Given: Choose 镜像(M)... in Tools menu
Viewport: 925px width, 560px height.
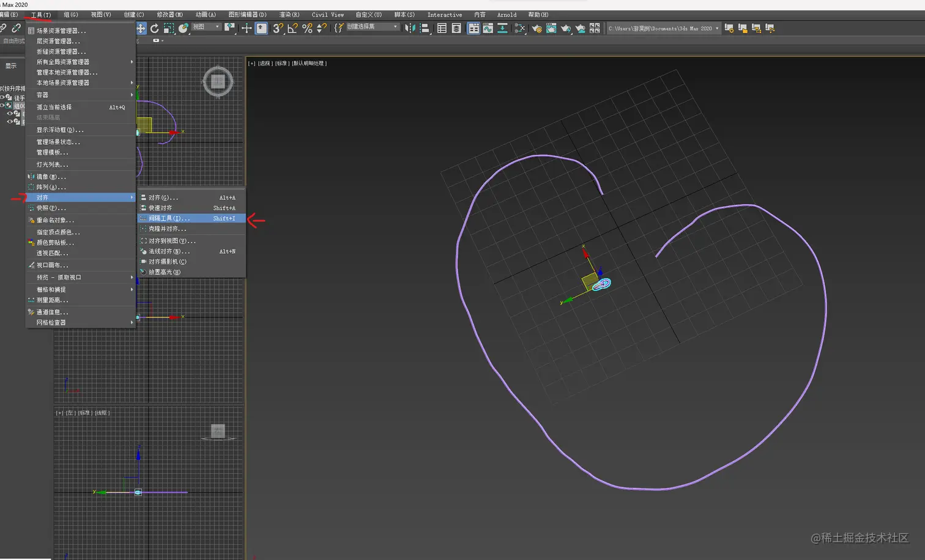Looking at the screenshot, I should (x=81, y=177).
